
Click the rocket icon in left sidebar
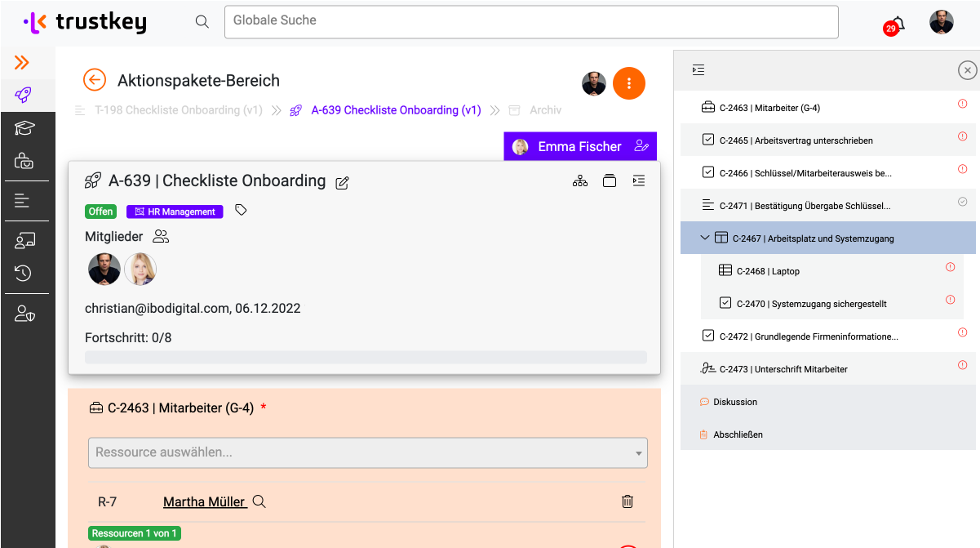pyautogui.click(x=24, y=96)
